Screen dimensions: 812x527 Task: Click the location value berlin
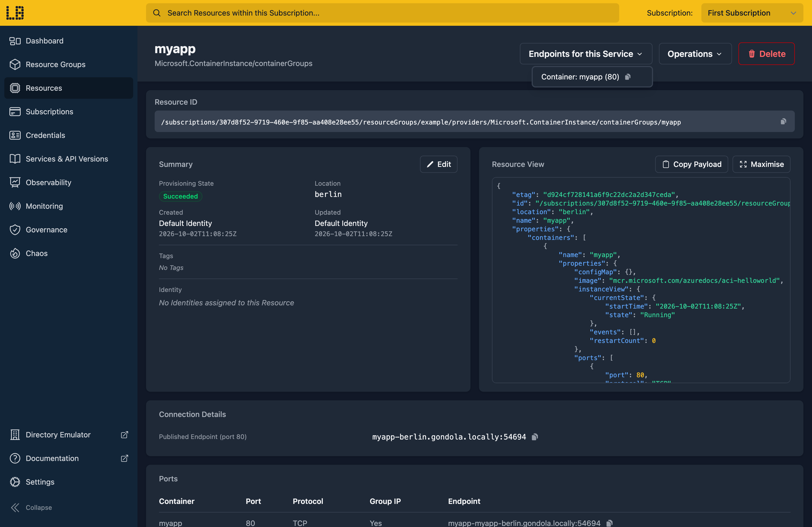pyautogui.click(x=328, y=194)
